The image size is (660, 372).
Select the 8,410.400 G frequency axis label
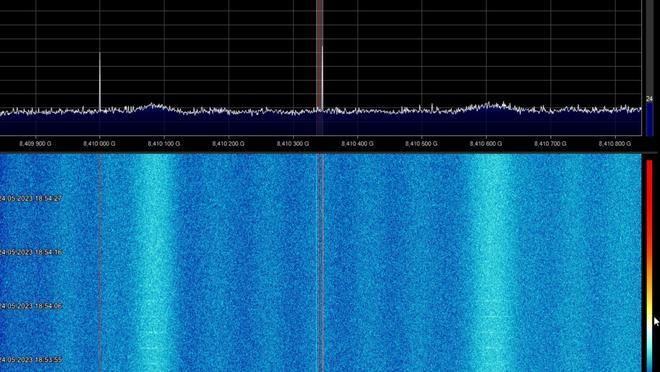(x=357, y=144)
